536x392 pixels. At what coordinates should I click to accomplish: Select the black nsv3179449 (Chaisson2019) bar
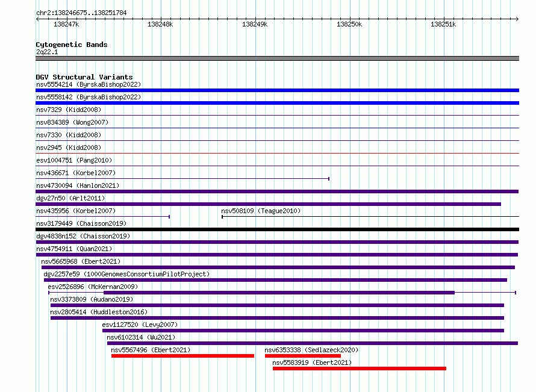tap(277, 229)
